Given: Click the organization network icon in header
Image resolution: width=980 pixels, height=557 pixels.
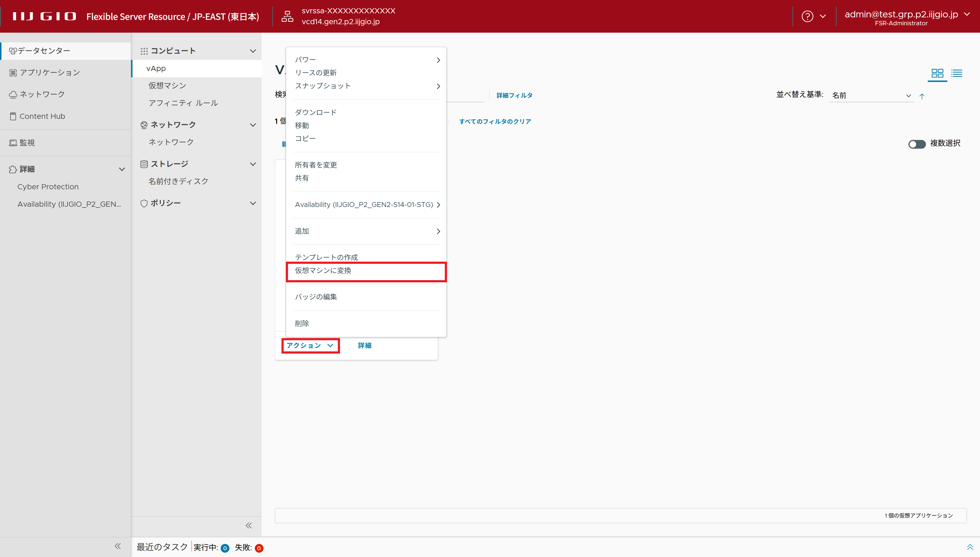Looking at the screenshot, I should [x=287, y=16].
